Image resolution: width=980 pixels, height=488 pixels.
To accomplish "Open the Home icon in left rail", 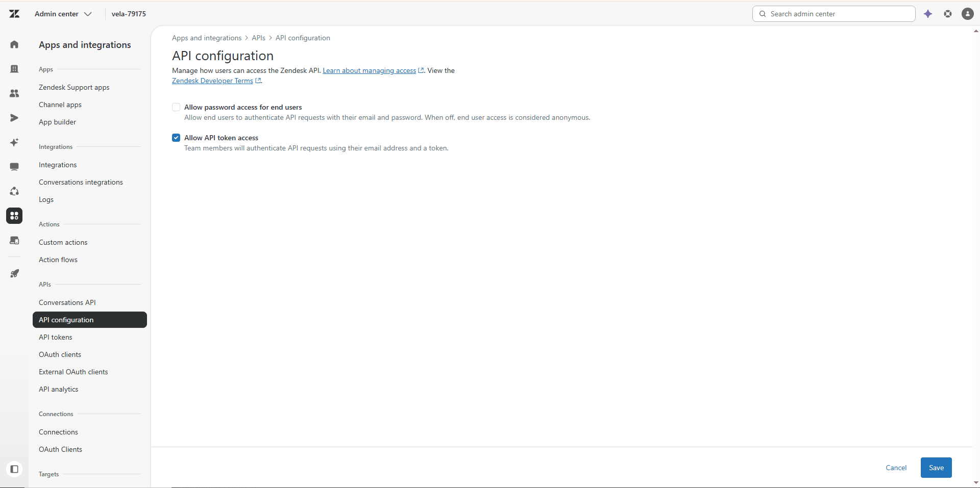I will (x=14, y=44).
